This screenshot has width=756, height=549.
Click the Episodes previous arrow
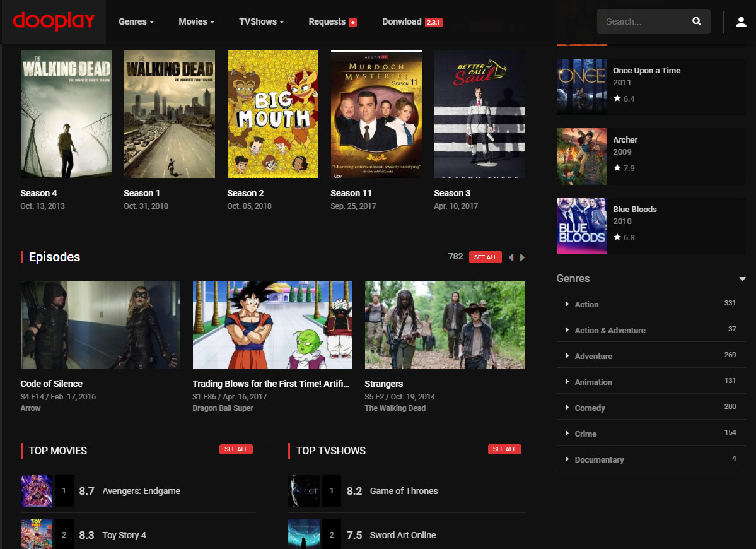pos(511,257)
